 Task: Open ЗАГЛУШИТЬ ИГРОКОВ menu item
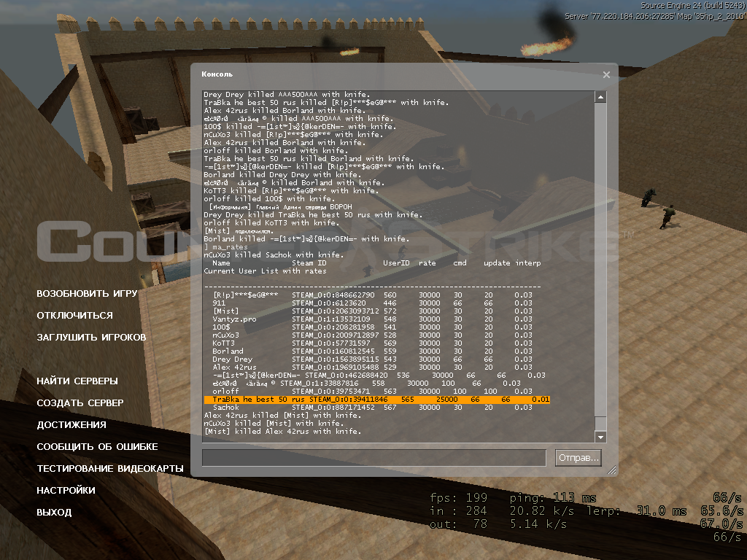(x=91, y=337)
